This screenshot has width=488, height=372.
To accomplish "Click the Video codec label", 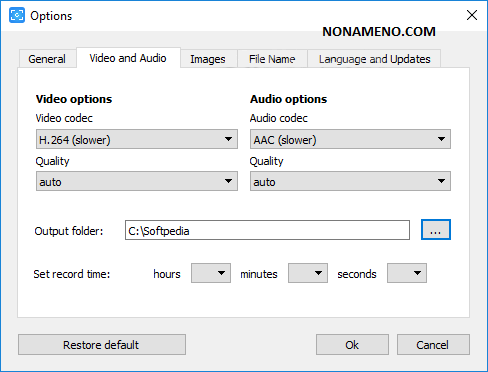I will 64,118.
